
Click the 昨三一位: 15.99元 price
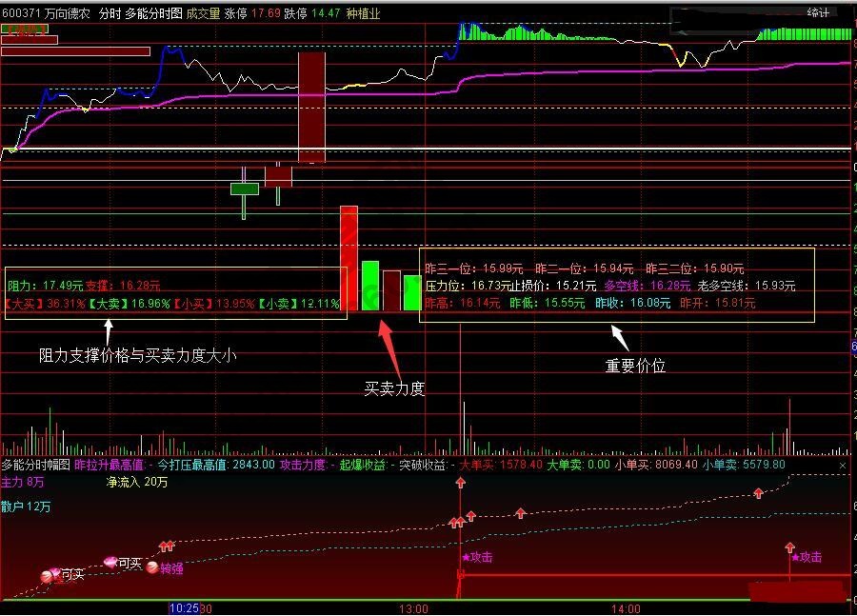click(474, 268)
